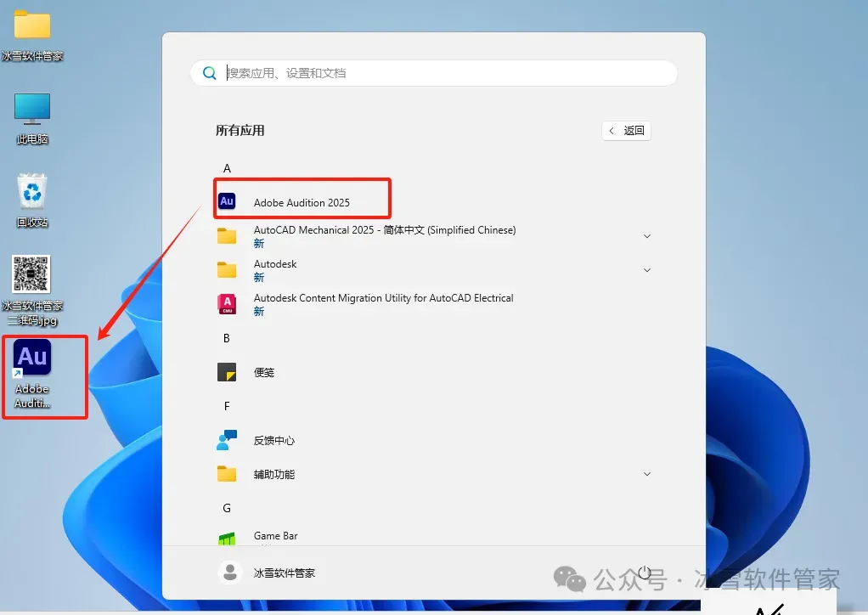This screenshot has width=868, height=615.
Task: Open the 回收站 recycle bin icon
Action: (x=32, y=200)
